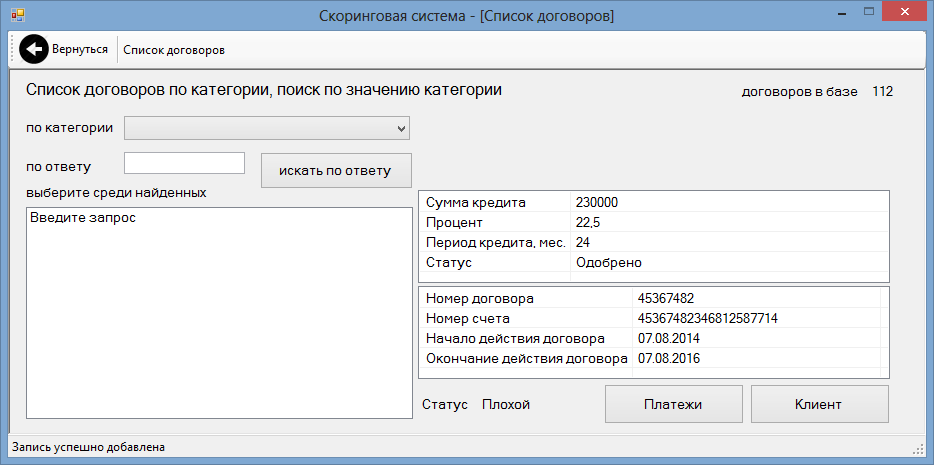Click the Одобрено status cell
This screenshot has height=465, width=934.
click(609, 263)
